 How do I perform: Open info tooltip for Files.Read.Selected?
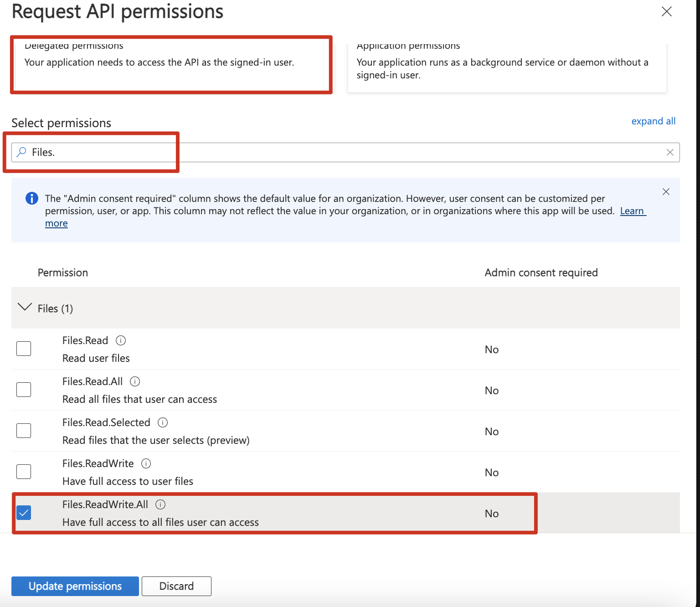tap(163, 422)
